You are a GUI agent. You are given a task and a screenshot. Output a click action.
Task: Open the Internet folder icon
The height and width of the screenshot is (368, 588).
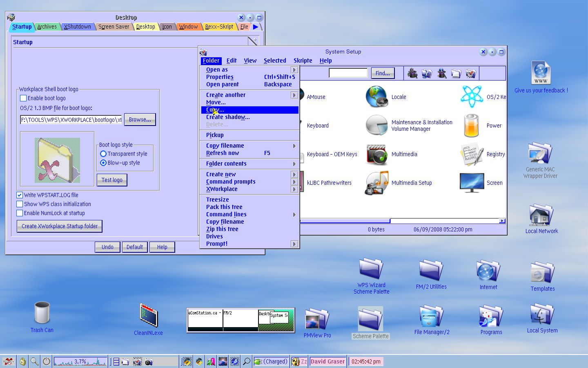[488, 271]
